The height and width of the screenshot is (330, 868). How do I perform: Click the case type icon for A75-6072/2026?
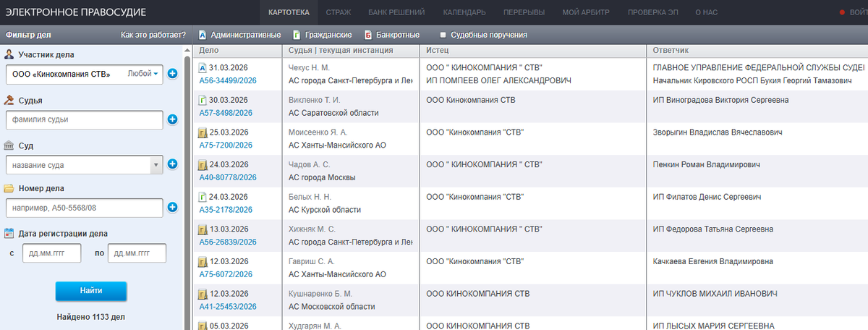[x=203, y=261]
